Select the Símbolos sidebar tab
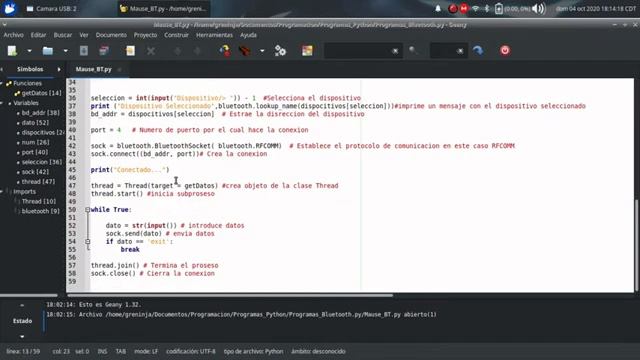Viewport: 640px width, 360px height. [x=30, y=69]
